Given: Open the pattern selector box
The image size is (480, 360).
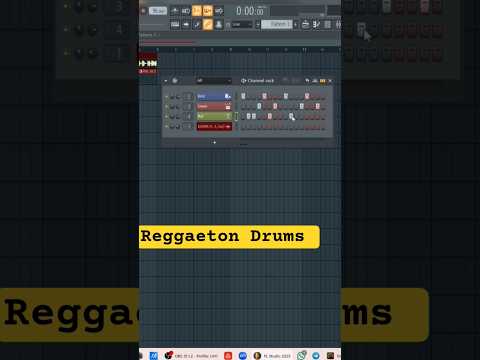Looking at the screenshot, I should coord(277,24).
